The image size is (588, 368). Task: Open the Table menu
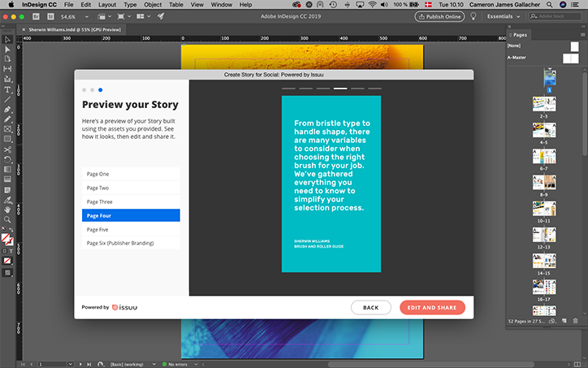pos(176,5)
